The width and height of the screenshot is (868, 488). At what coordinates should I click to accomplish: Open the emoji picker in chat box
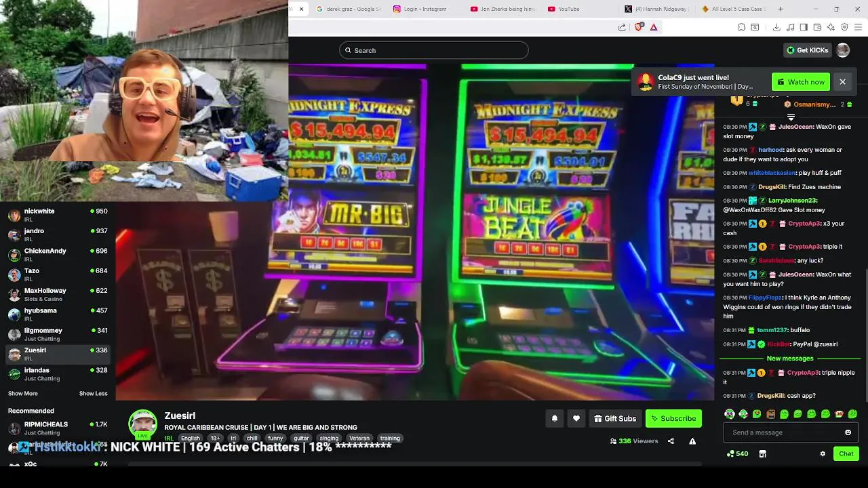(848, 432)
